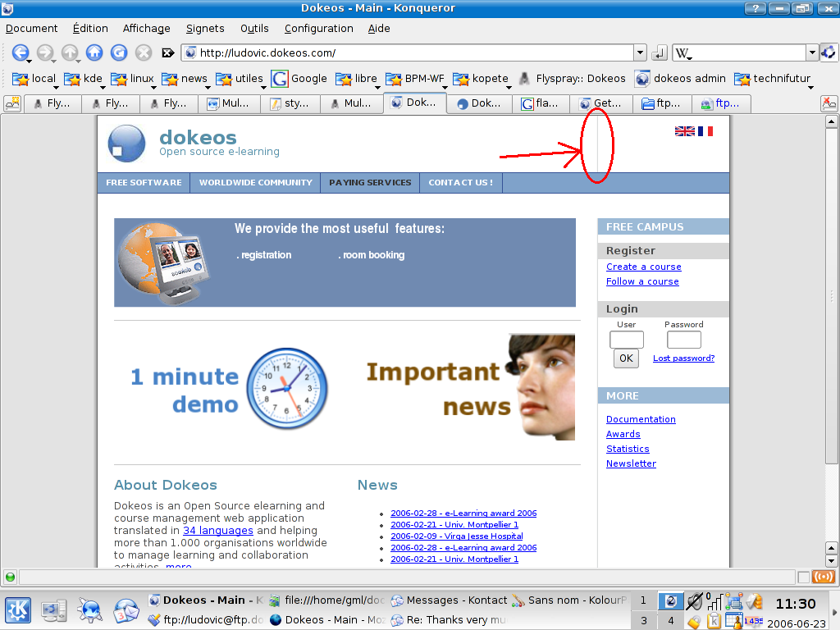The image size is (840, 630).
Task: Open the Aide menu
Action: coord(379,29)
